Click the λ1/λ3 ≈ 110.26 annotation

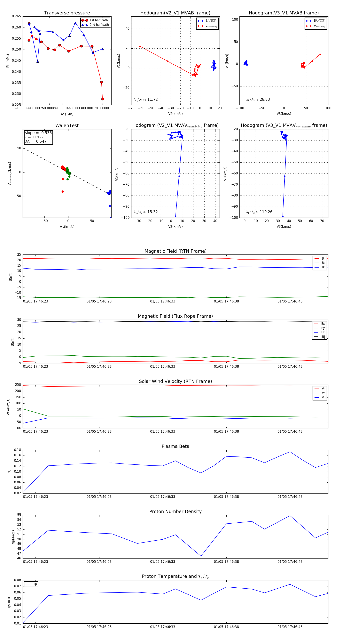[x=259, y=212]
